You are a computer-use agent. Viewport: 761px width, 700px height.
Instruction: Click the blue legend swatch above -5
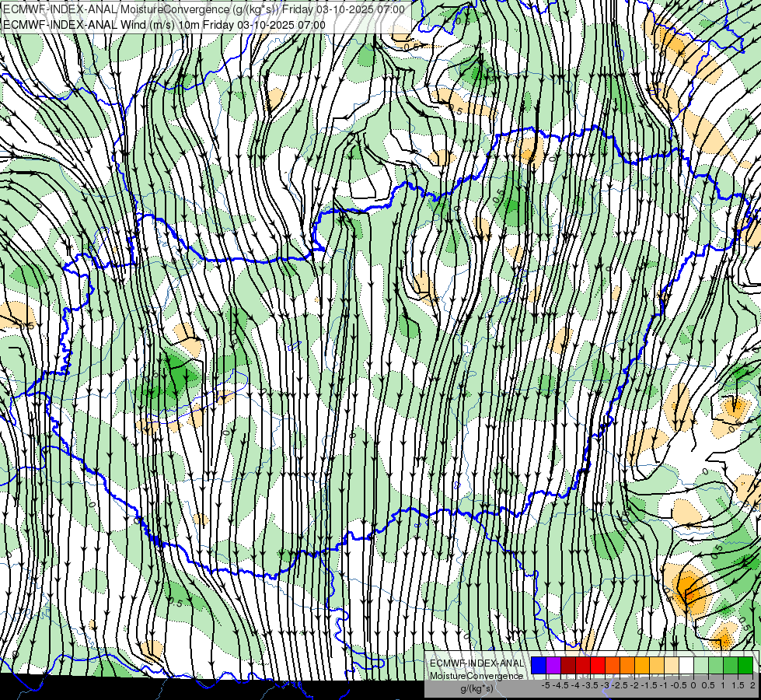pos(539,666)
